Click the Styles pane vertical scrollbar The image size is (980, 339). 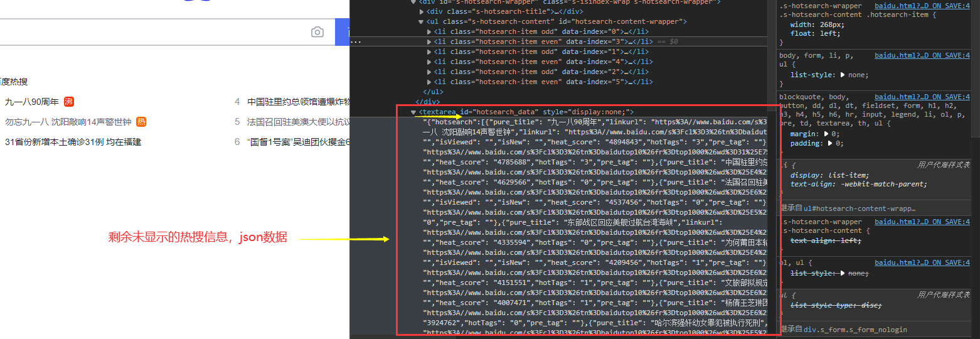click(x=976, y=69)
